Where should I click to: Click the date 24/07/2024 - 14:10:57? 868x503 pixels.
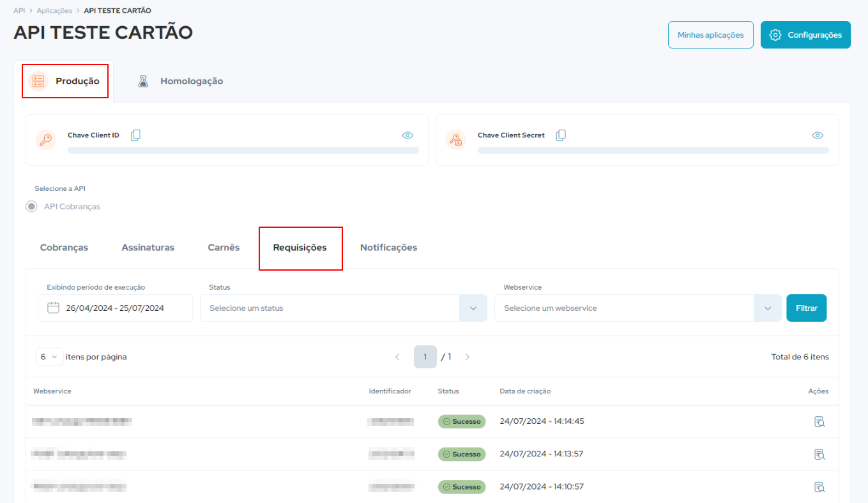coord(542,486)
